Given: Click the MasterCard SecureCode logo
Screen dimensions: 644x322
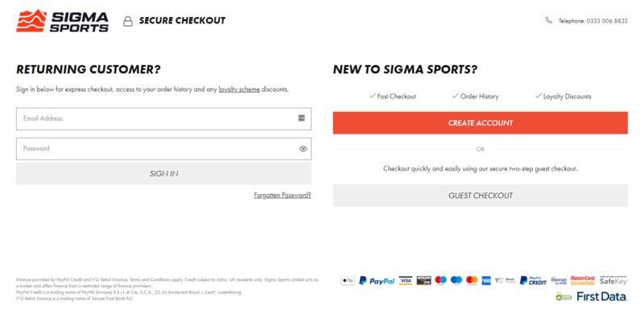Looking at the screenshot, I should 583,280.
